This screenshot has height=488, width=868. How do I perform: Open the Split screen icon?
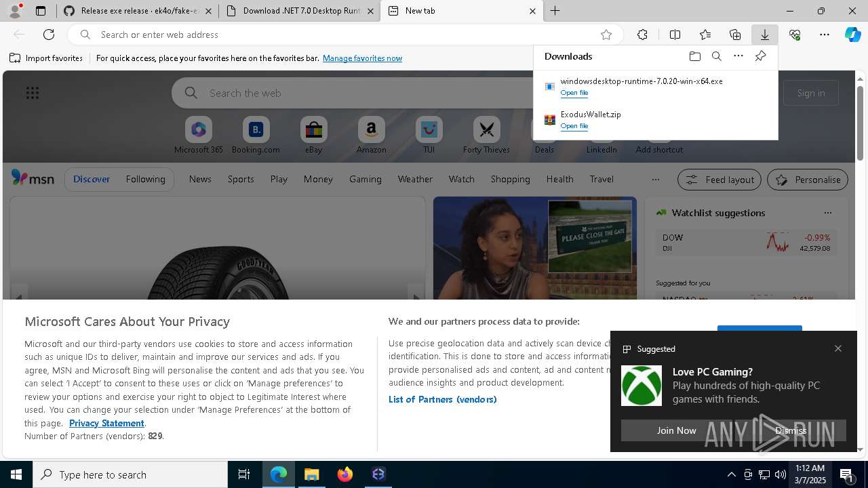pos(675,35)
